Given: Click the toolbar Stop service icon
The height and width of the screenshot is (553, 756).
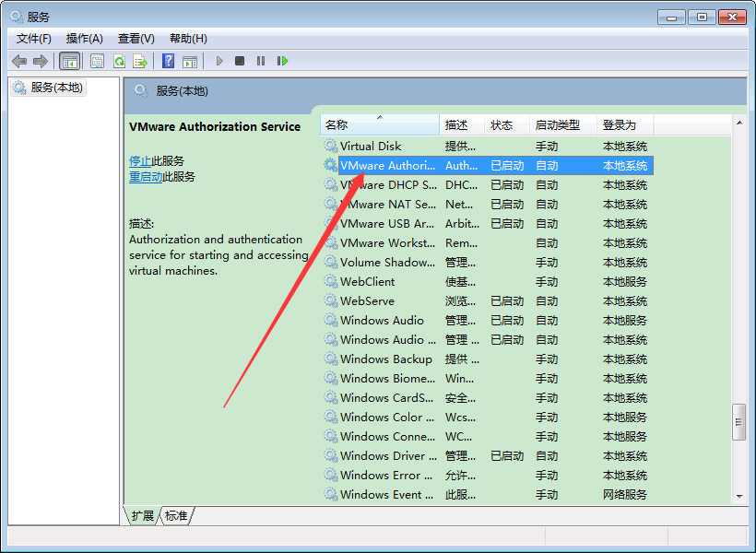Looking at the screenshot, I should click(x=240, y=61).
